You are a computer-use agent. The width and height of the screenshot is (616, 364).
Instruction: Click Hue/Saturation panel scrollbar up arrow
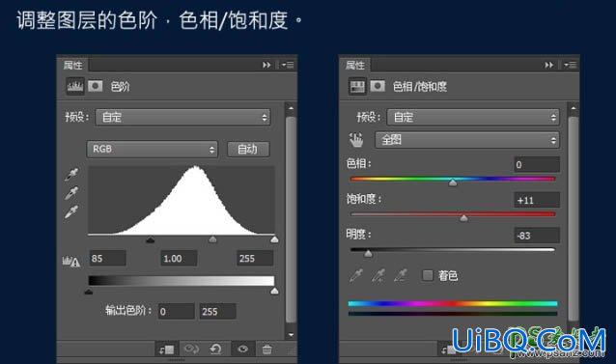pos(574,108)
